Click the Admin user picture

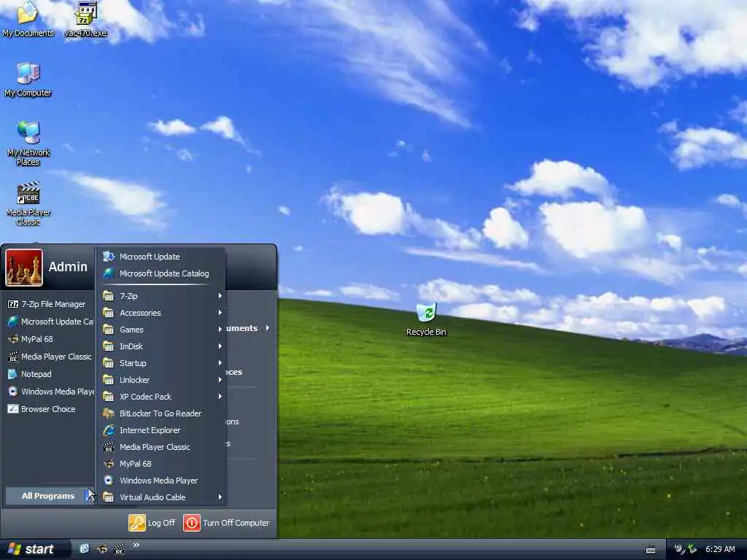[x=24, y=267]
